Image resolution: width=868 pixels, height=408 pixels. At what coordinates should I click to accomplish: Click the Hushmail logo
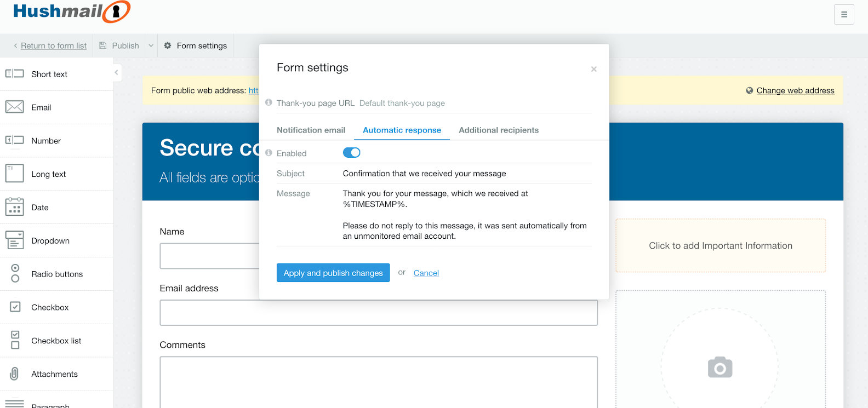71,12
